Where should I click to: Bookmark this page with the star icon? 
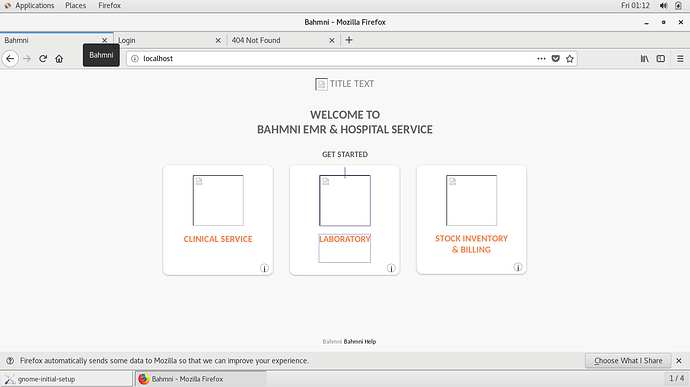[570, 59]
